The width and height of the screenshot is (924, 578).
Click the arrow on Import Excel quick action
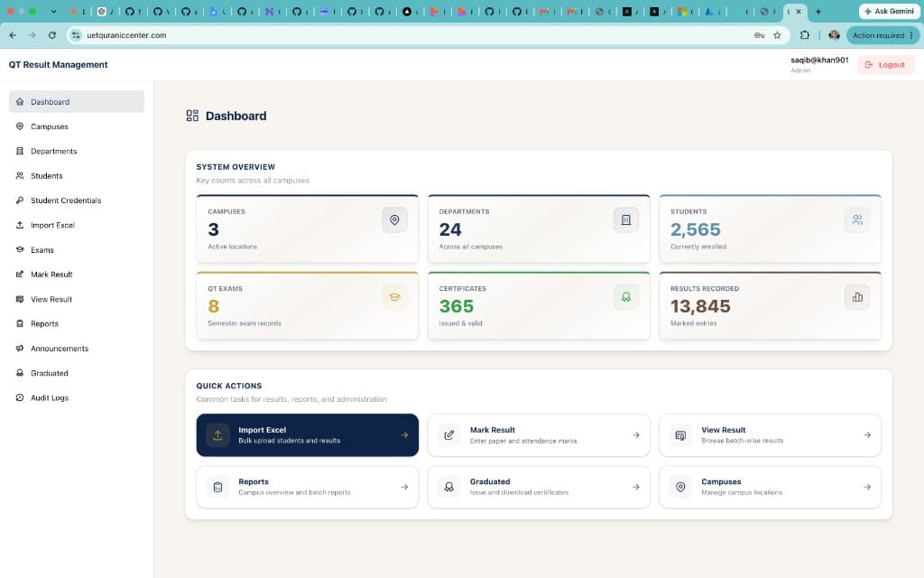tap(404, 435)
